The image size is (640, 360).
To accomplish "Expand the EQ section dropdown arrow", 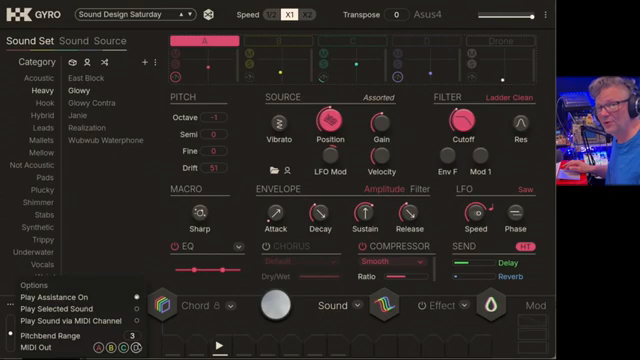I will [x=238, y=247].
